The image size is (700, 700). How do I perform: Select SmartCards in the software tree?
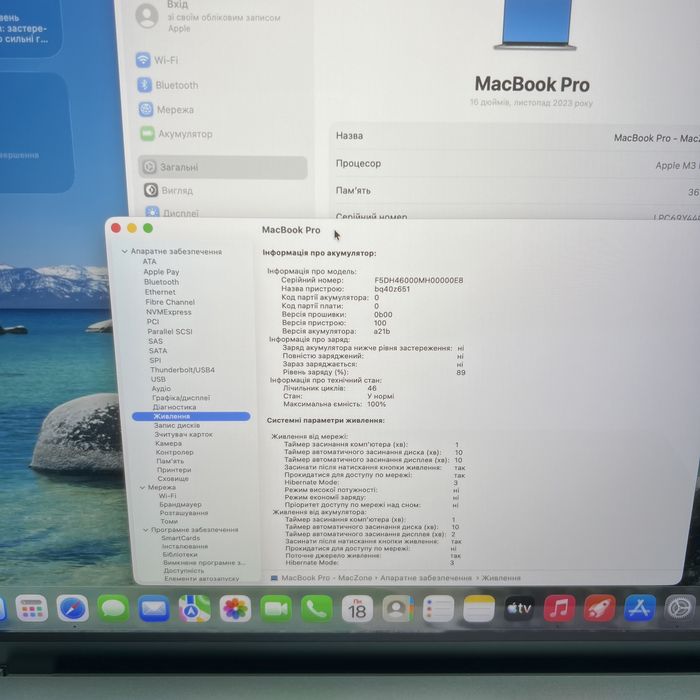tap(181, 538)
